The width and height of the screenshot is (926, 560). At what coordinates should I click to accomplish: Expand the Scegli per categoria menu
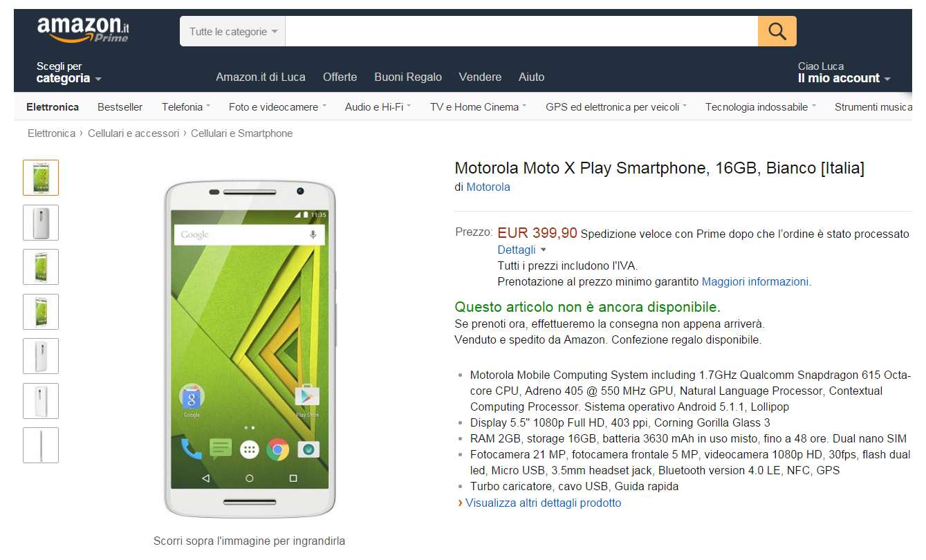pyautogui.click(x=68, y=73)
